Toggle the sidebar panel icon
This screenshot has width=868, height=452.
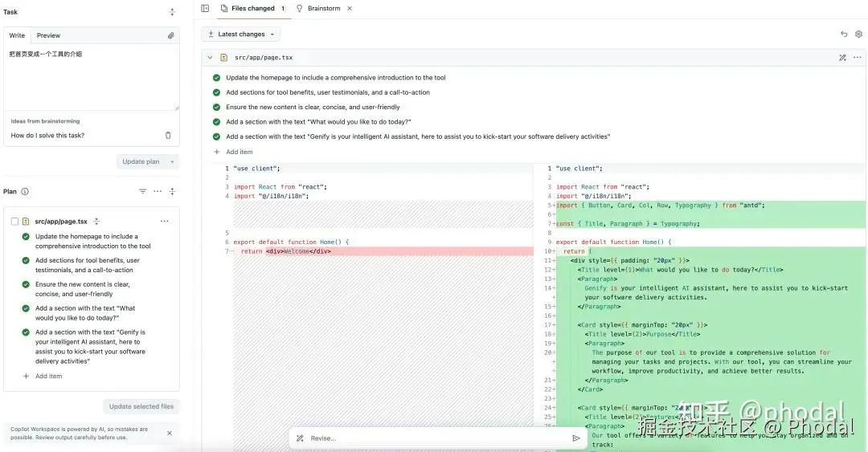click(205, 8)
